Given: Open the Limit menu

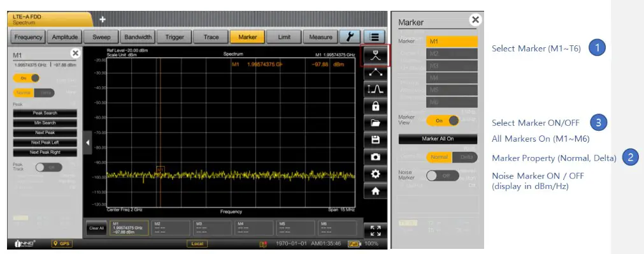Looking at the screenshot, I should (284, 36).
